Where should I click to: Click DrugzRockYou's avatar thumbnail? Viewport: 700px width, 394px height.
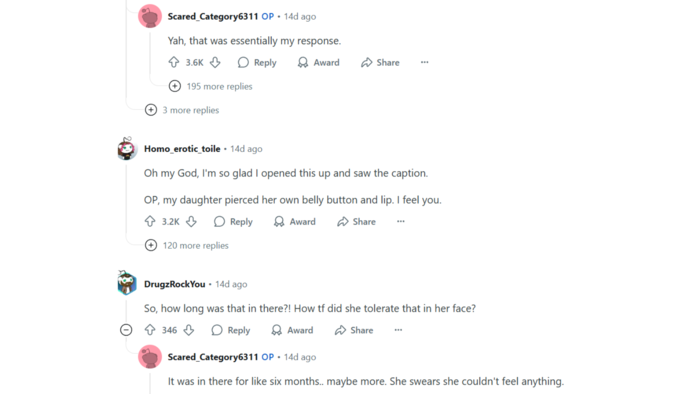coord(127,283)
